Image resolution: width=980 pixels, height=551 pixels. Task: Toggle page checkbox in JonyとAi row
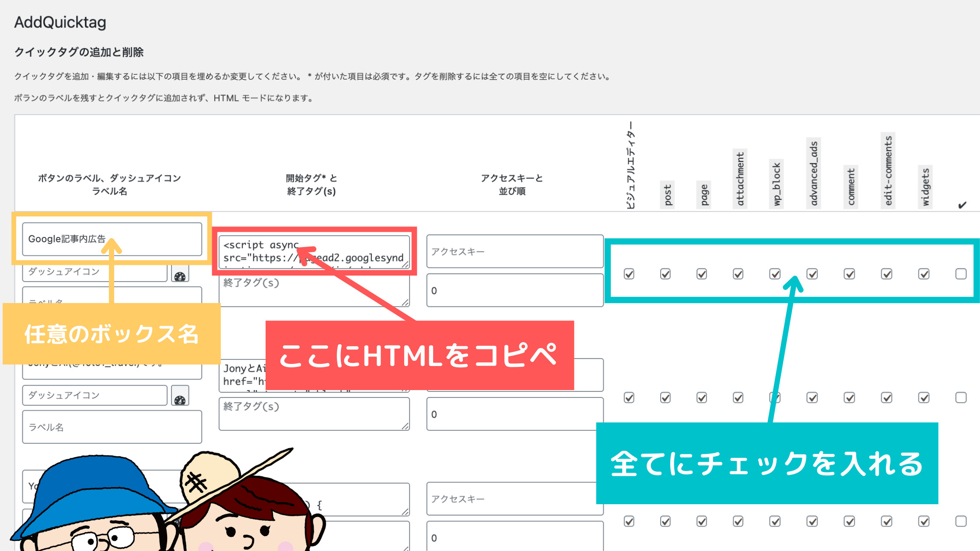pos(702,398)
